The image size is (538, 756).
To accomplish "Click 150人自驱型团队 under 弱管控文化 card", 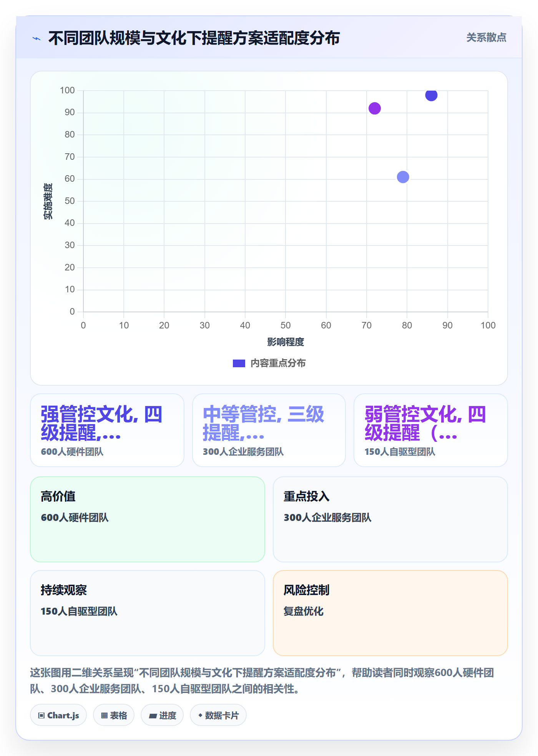I will [400, 452].
